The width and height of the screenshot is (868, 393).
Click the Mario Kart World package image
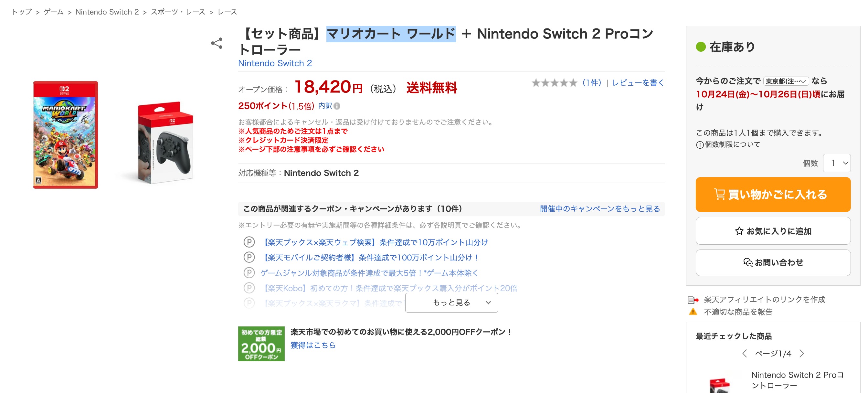coord(66,135)
